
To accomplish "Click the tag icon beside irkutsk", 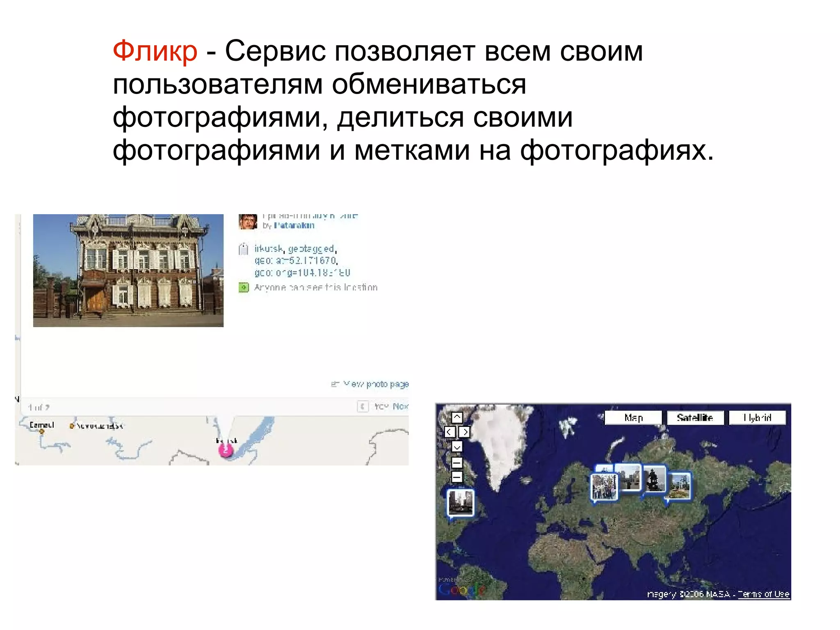I will click(244, 249).
